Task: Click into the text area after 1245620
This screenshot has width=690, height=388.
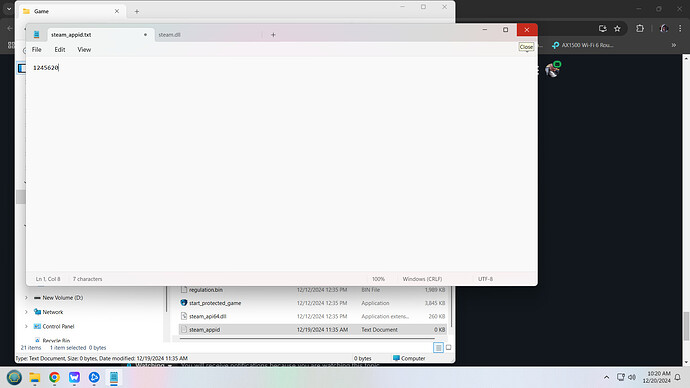Action: [x=59, y=68]
